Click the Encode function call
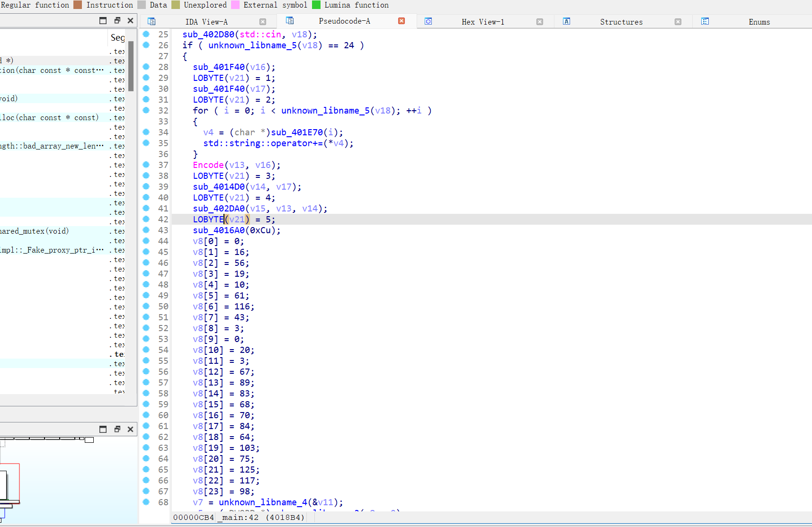Viewport: 812px width, 527px height. tap(208, 165)
